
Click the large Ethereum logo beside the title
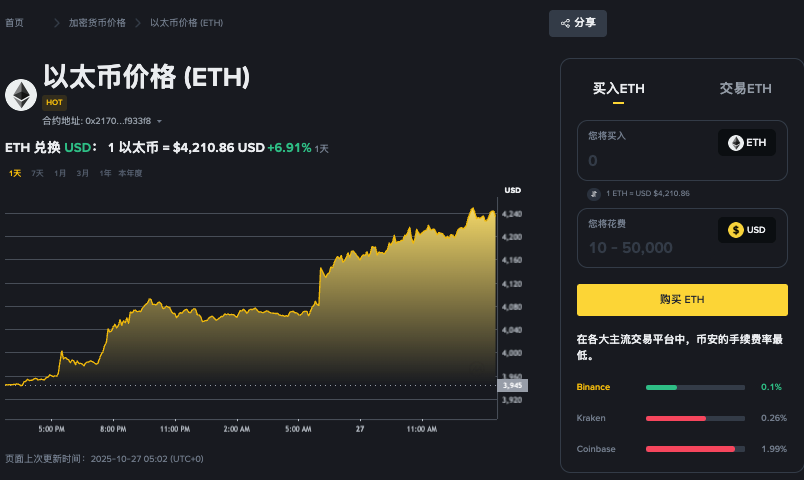[21, 95]
